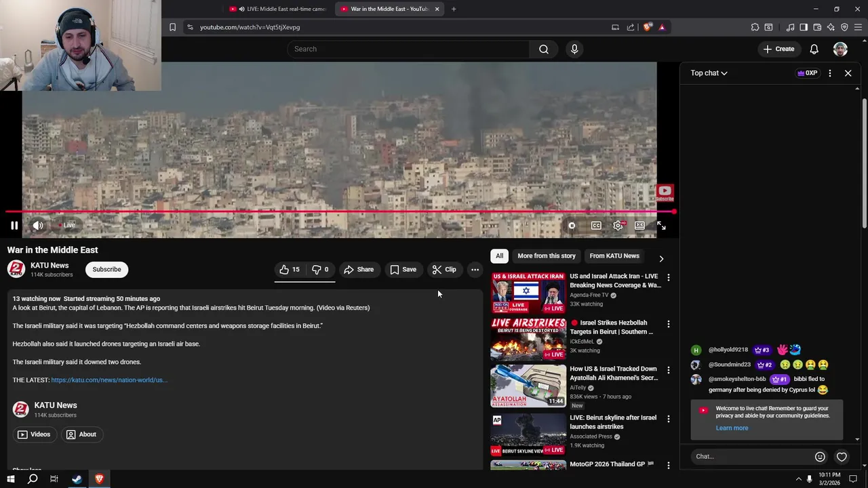The height and width of the screenshot is (488, 868).
Task: Open options for US and Israel Attack Iran video
Action: 668,278
